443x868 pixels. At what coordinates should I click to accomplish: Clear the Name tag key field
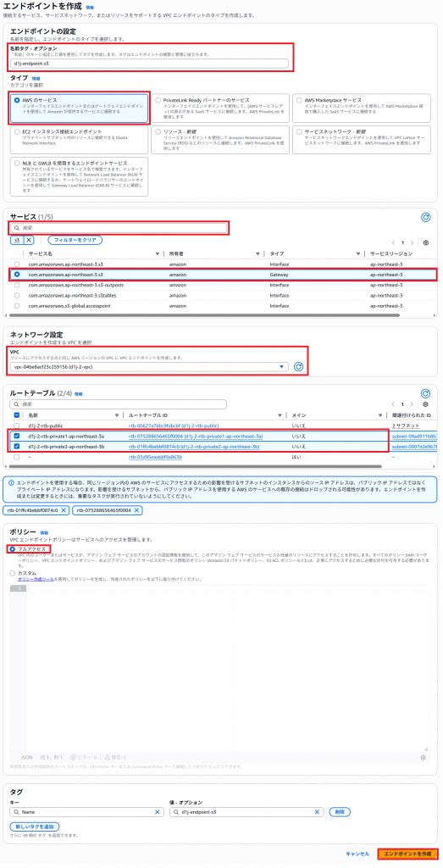pos(158,812)
